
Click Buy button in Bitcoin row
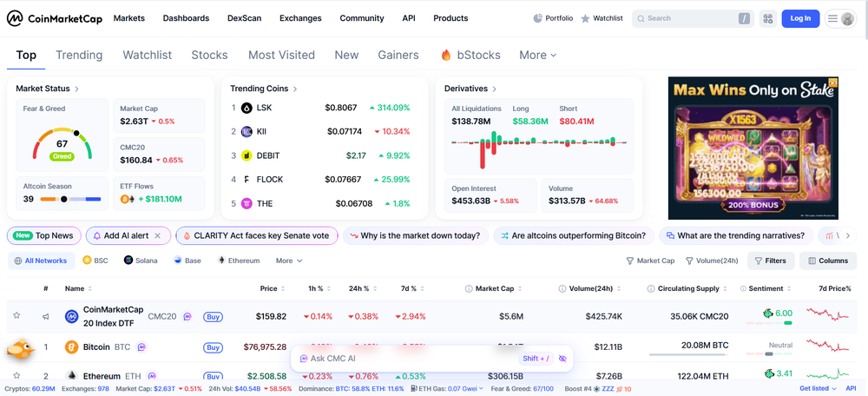click(214, 348)
